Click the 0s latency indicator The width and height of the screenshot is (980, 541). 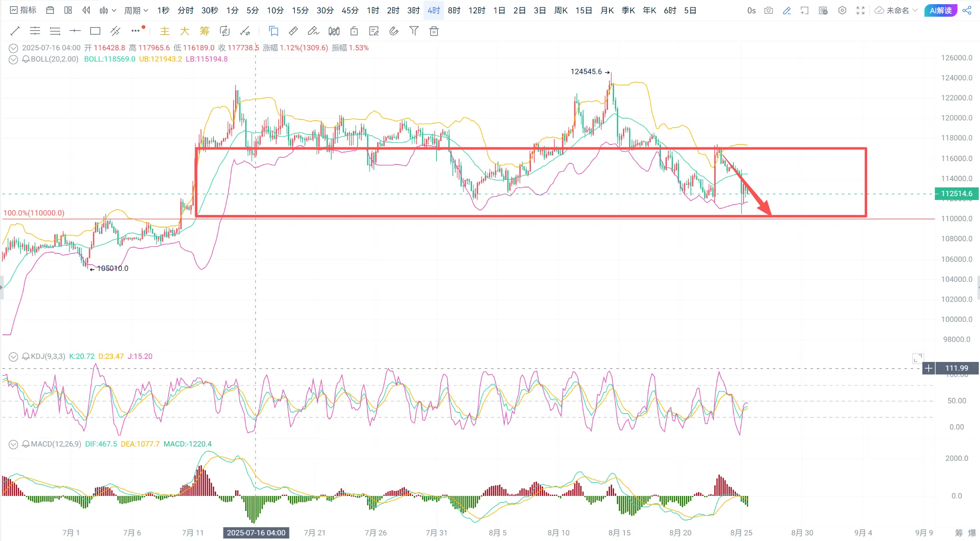(751, 10)
